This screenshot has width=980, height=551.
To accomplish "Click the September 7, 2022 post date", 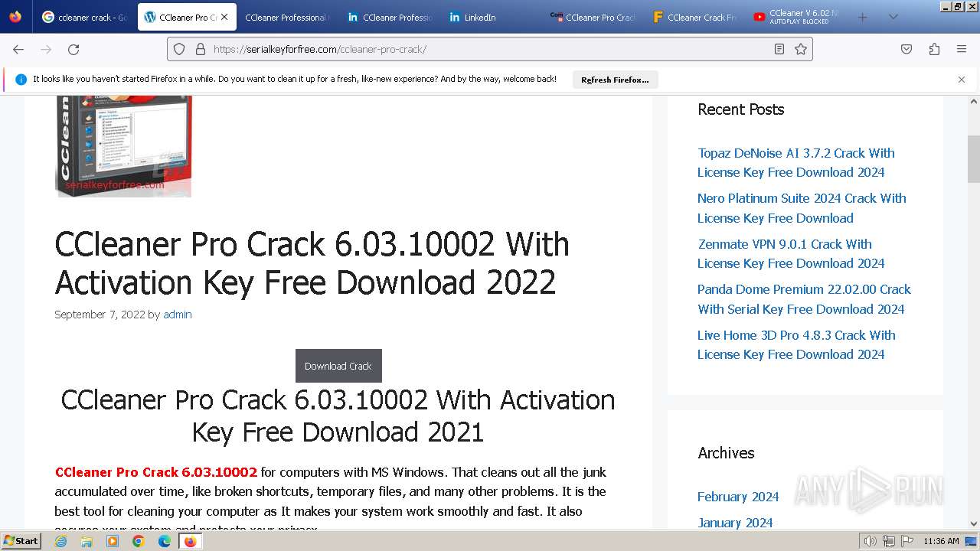I will pyautogui.click(x=100, y=315).
